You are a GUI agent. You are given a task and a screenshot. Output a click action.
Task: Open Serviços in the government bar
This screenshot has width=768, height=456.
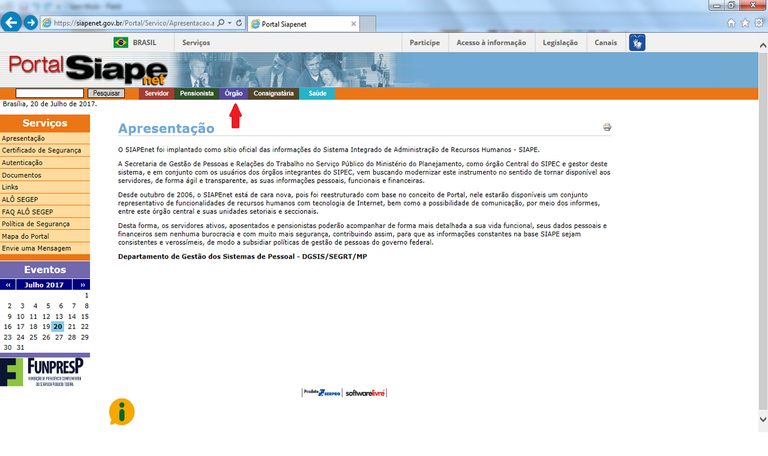point(196,43)
